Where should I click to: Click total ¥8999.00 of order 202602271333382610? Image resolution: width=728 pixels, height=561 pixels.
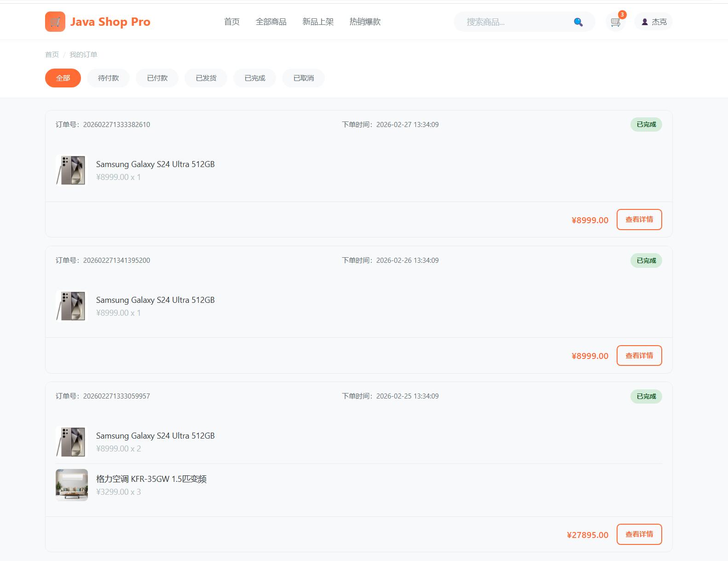click(590, 220)
